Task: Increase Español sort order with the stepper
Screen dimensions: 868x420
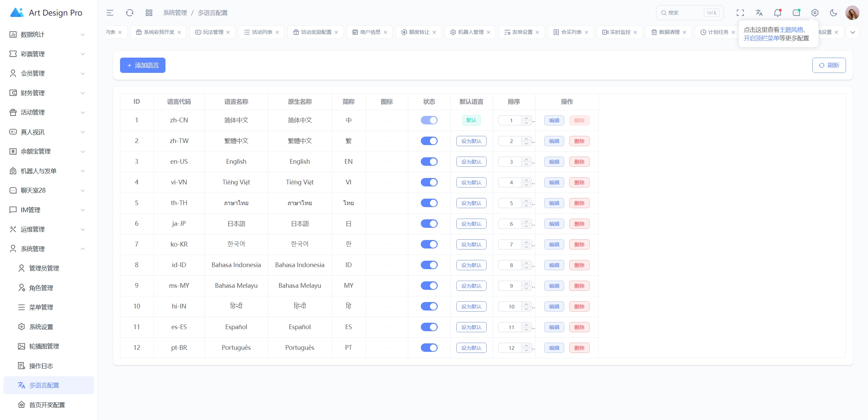Action: pos(526,325)
